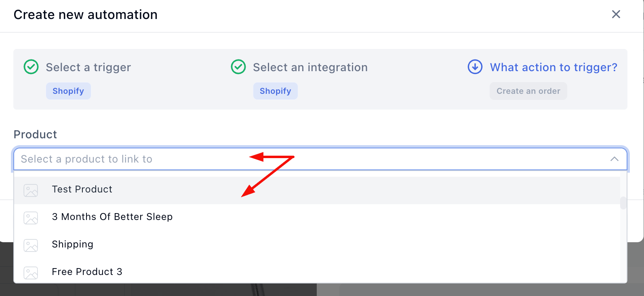This screenshot has width=644, height=296.
Task: Click the Test Product image placeholder icon
Action: [x=31, y=190]
